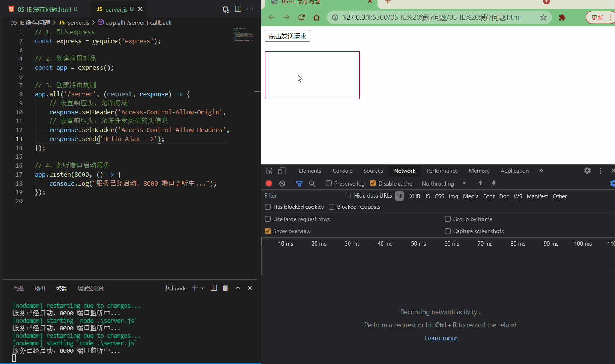Open the terminal profile dropdown chevron
The height and width of the screenshot is (364, 615).
click(203, 288)
